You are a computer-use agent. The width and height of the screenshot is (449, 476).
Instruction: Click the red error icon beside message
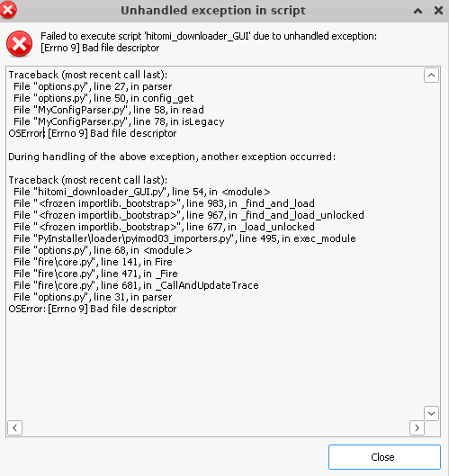[x=19, y=43]
